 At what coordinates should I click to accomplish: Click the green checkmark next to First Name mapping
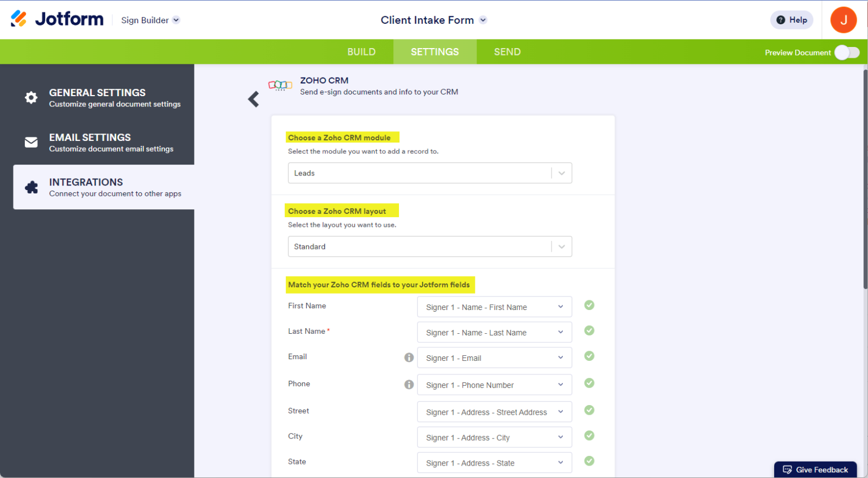[589, 305]
